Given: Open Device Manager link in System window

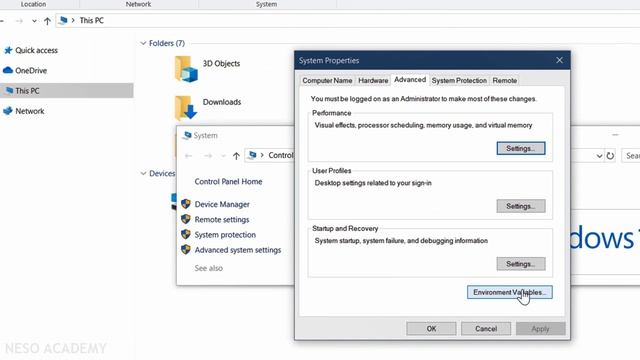Looking at the screenshot, I should [x=222, y=204].
